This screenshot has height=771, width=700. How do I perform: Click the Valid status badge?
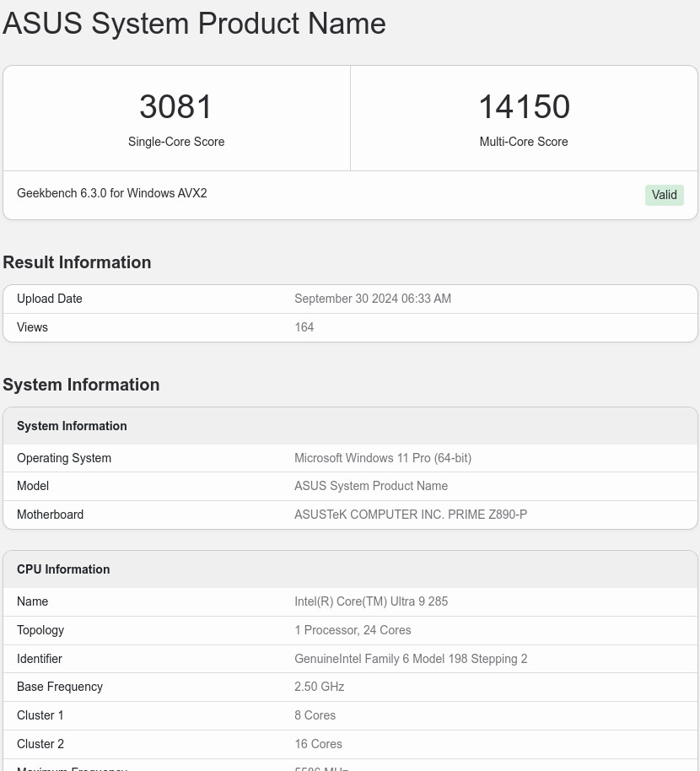664,195
